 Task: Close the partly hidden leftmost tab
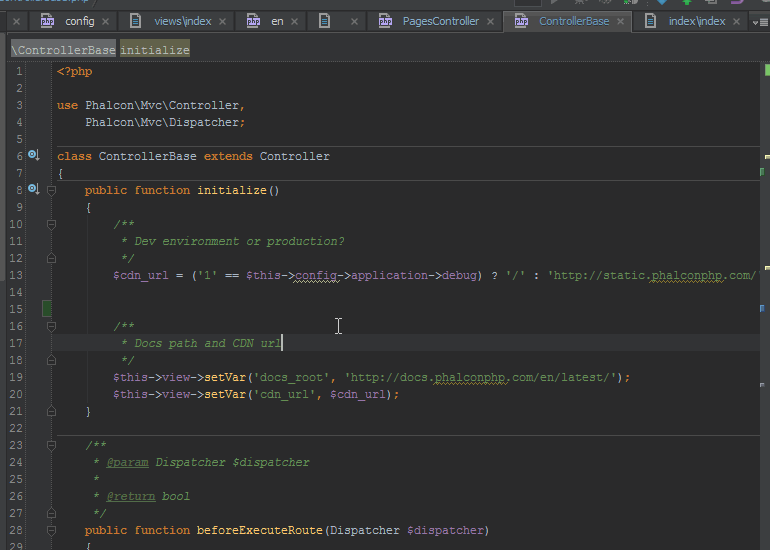(x=16, y=22)
